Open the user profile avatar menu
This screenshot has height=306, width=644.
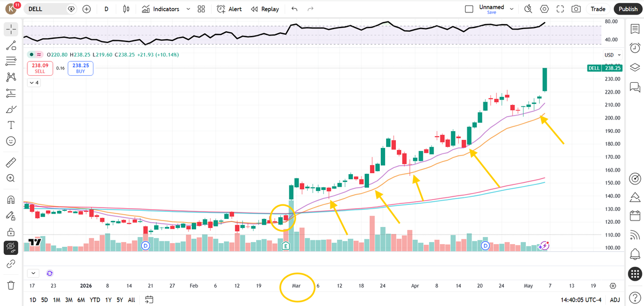(x=12, y=9)
